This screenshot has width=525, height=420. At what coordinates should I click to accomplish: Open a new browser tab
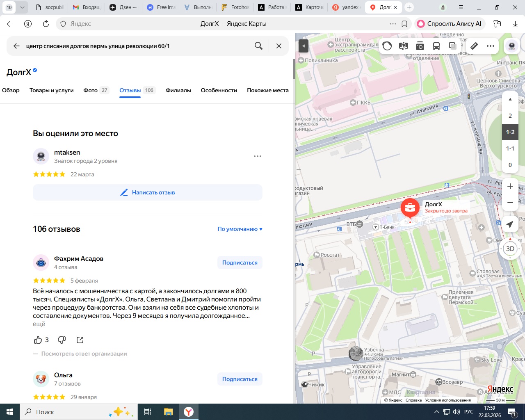click(409, 7)
